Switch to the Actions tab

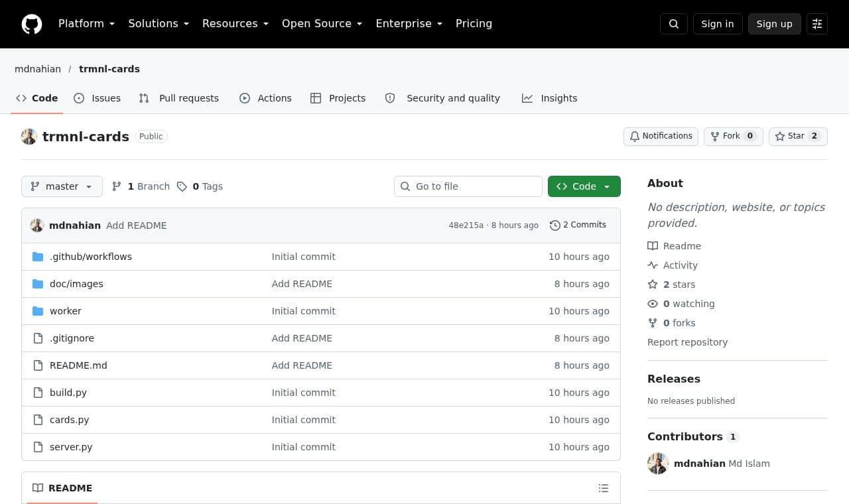(265, 98)
